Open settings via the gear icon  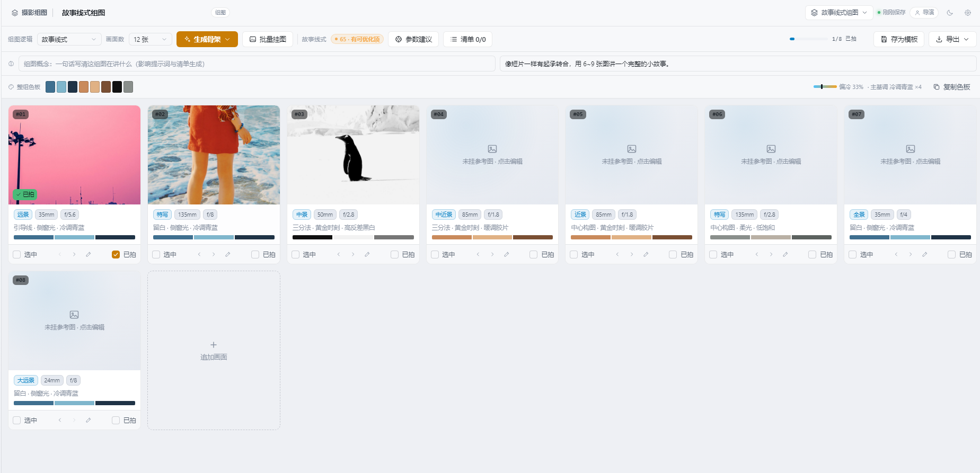coord(968,13)
